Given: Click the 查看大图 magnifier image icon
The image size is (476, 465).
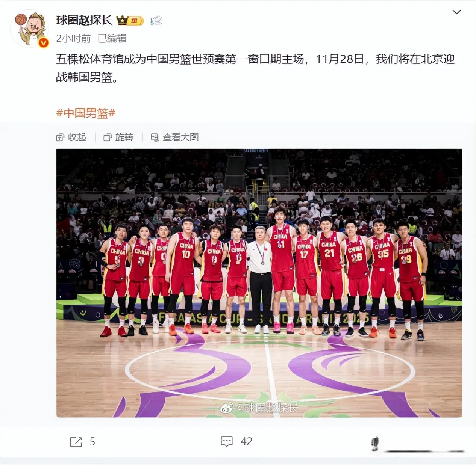Looking at the screenshot, I should 155,137.
